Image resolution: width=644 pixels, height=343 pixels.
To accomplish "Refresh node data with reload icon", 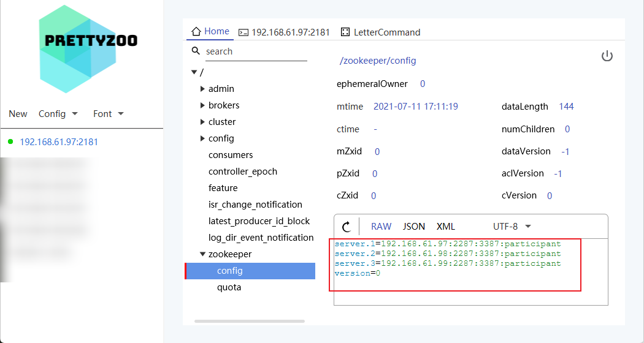I will tap(347, 227).
